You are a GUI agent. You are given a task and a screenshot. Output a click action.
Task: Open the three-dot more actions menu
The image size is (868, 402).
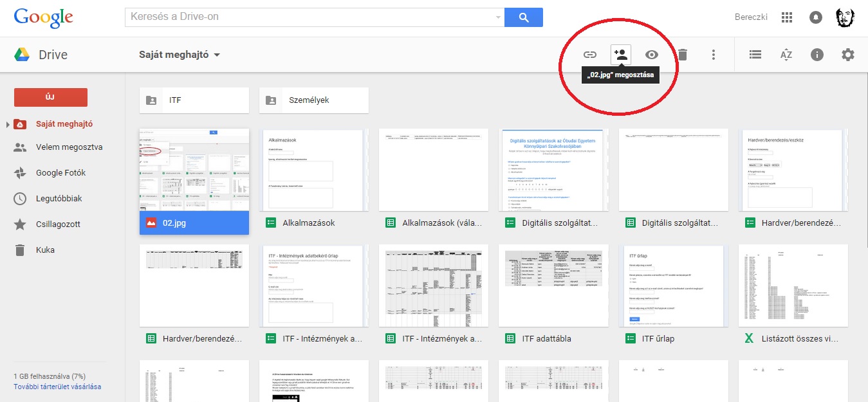tap(714, 55)
